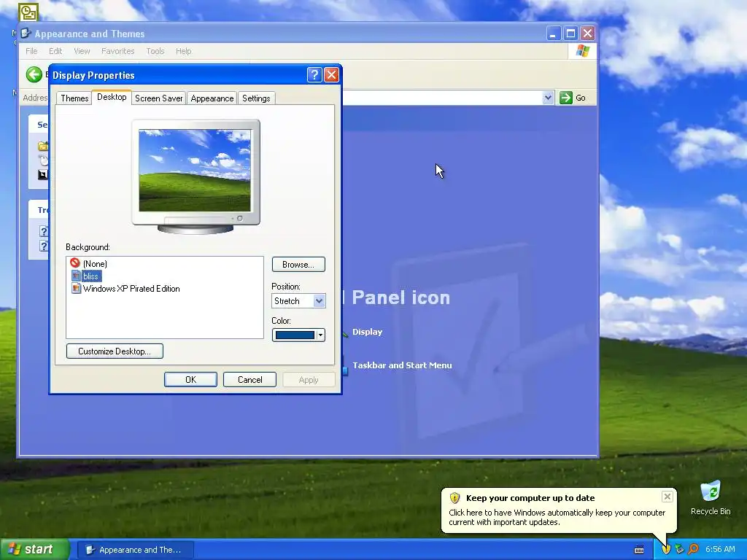747x560 pixels.
Task: Open the Screen Saver tab
Action: click(158, 98)
